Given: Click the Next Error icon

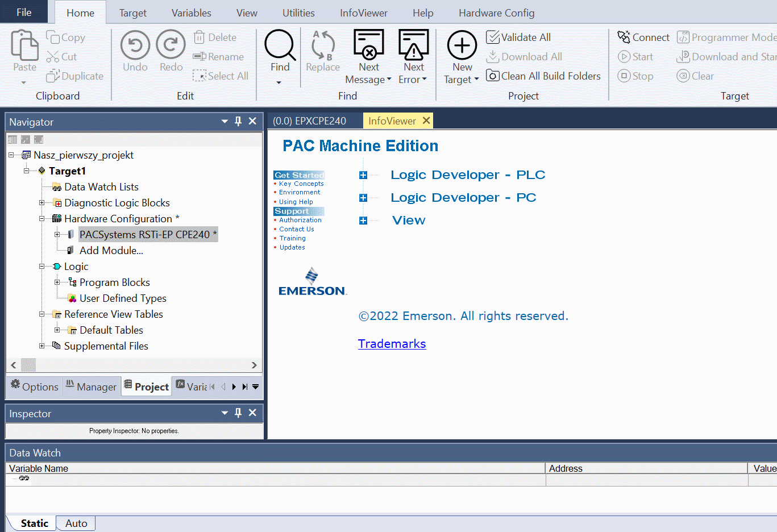Looking at the screenshot, I should pos(414,45).
